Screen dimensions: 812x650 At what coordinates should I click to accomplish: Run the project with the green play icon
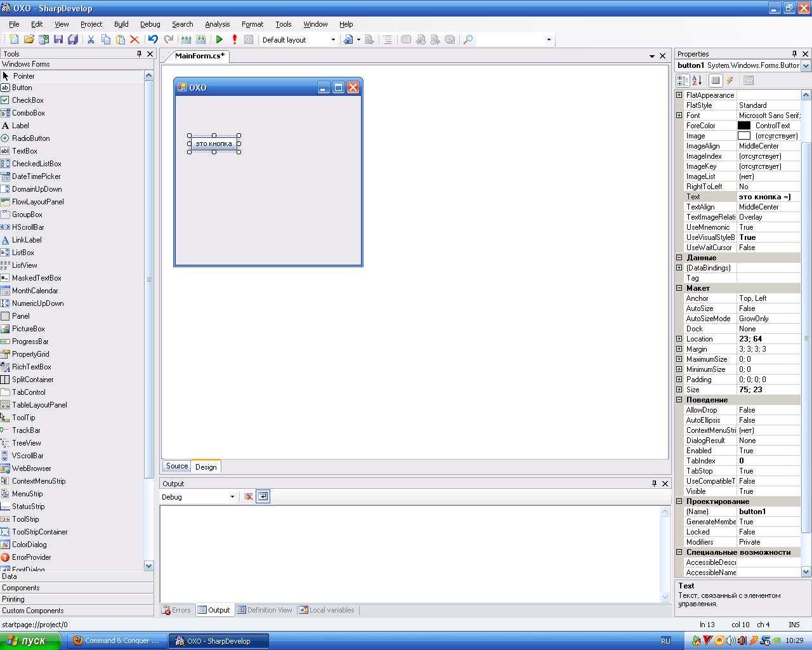[x=219, y=39]
